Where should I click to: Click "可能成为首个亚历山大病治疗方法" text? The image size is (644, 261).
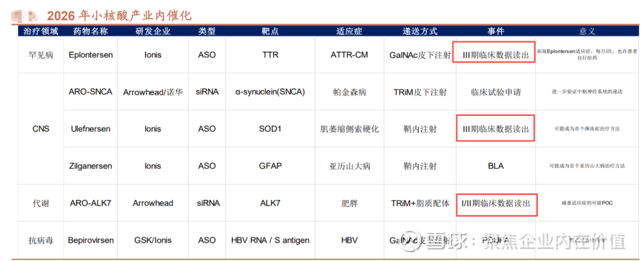pyautogui.click(x=587, y=166)
